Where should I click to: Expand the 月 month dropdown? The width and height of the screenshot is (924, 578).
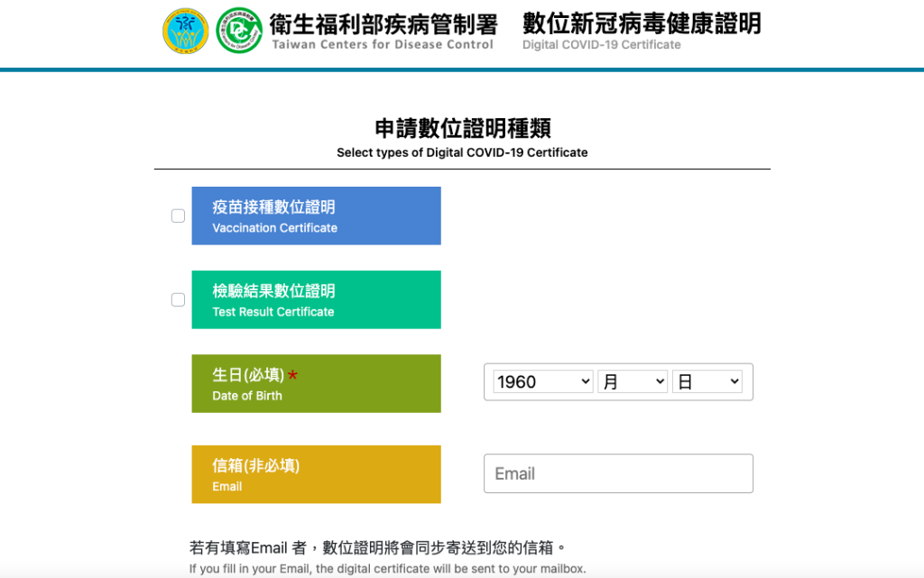pyautogui.click(x=632, y=381)
